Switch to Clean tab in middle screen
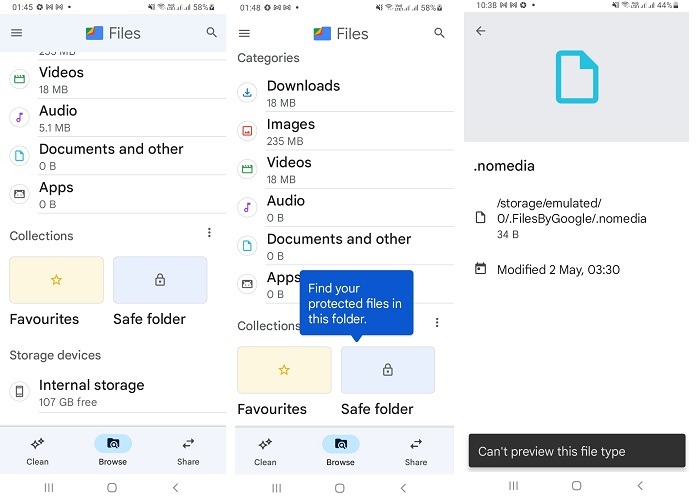The width and height of the screenshot is (700, 500). pos(265,451)
